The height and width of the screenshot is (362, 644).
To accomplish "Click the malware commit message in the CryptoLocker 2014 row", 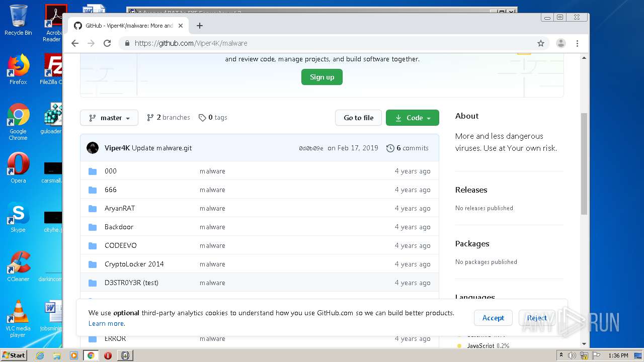I will coord(212,264).
